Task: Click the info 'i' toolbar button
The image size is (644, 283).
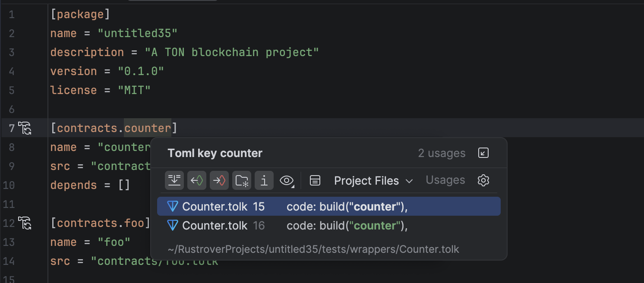Action: (x=264, y=180)
